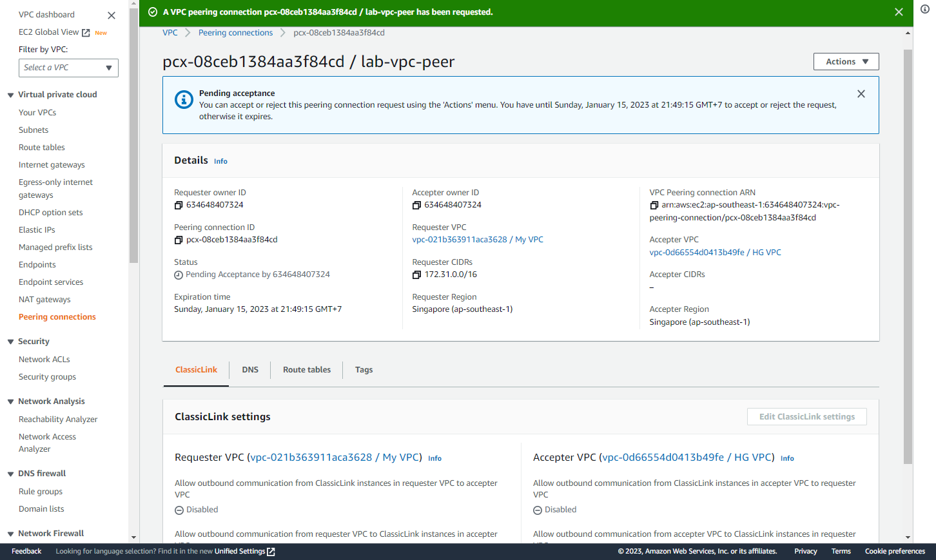Open Unified Settings external link icon
The image size is (936, 560).
click(x=271, y=552)
